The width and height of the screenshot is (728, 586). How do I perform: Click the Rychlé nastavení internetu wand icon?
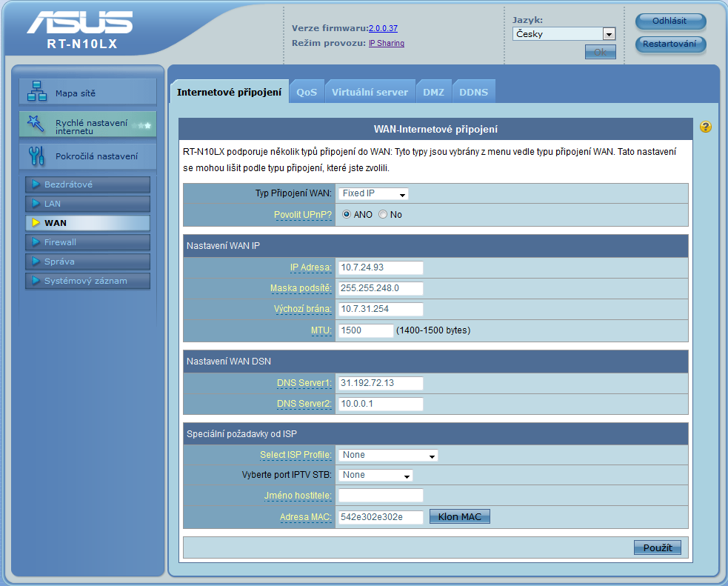(x=36, y=124)
